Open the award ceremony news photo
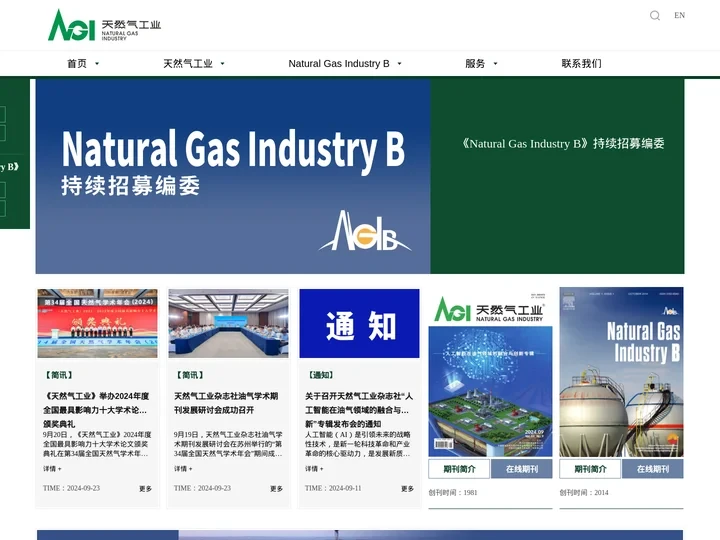Image resolution: width=720 pixels, height=540 pixels. coord(97,323)
